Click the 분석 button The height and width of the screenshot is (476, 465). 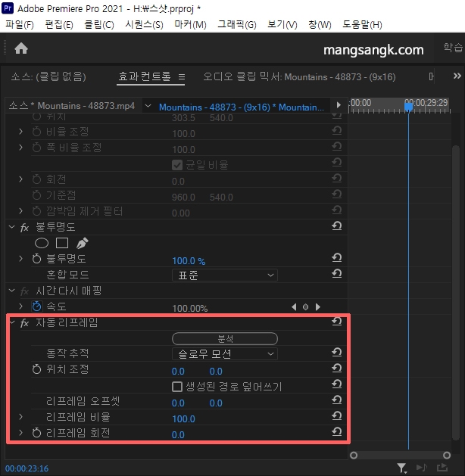(x=225, y=339)
